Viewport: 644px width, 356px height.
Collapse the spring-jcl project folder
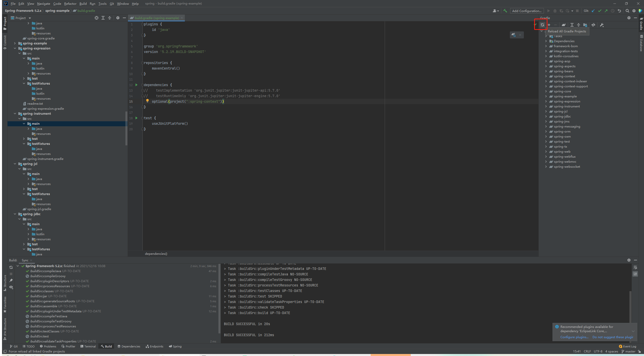coord(15,164)
